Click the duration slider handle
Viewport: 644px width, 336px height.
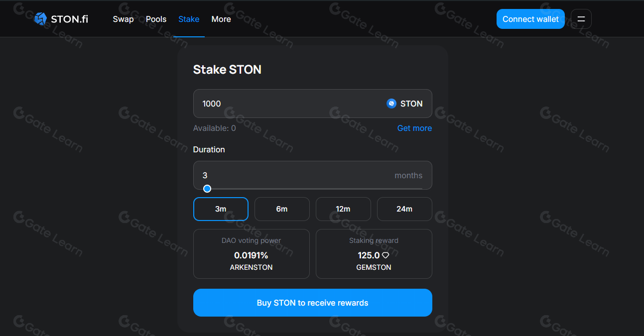pyautogui.click(x=207, y=189)
